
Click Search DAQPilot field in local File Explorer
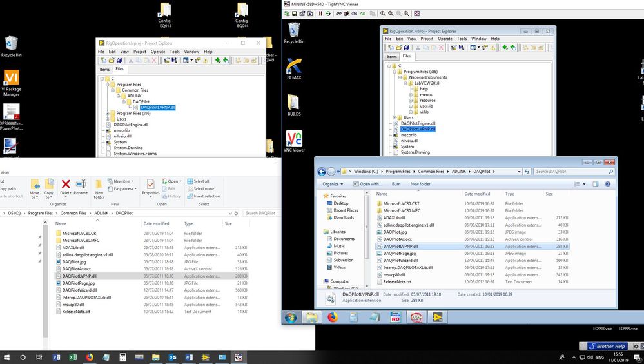260,213
